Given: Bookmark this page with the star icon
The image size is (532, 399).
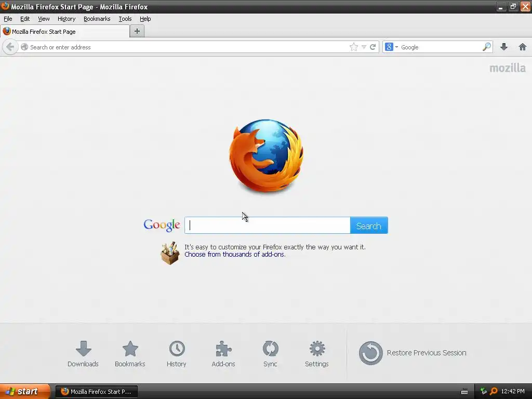Looking at the screenshot, I should point(353,47).
